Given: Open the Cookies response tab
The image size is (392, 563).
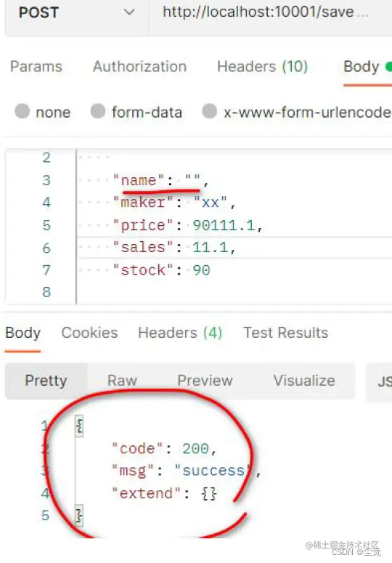Looking at the screenshot, I should [x=89, y=333].
